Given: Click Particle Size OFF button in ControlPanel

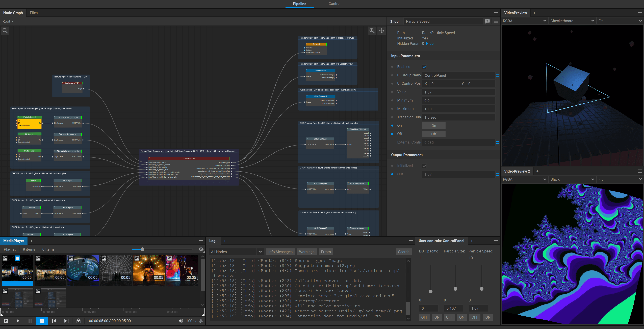Looking at the screenshot, I should coord(449,317).
